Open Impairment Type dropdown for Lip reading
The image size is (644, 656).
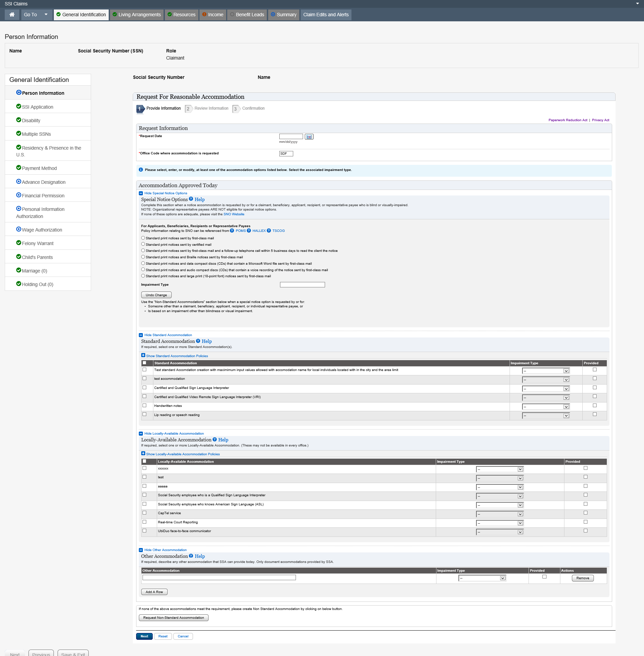pos(546,416)
